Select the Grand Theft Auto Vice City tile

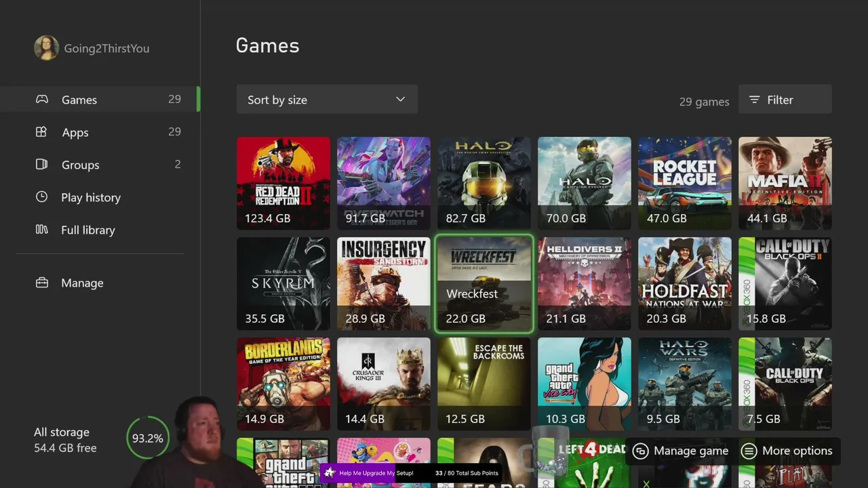click(585, 384)
